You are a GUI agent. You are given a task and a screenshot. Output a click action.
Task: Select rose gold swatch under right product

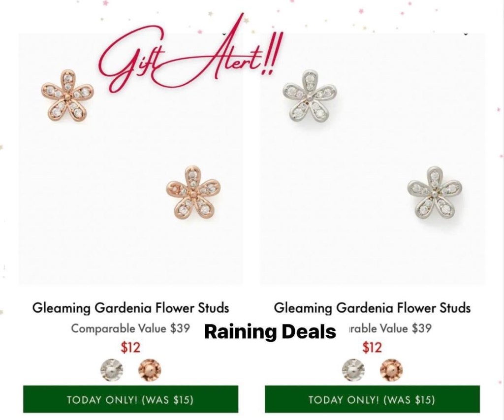[x=391, y=370]
